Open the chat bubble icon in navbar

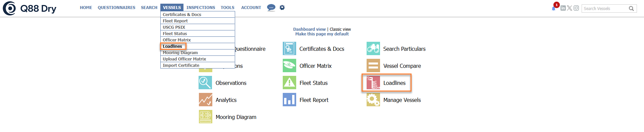271,7
